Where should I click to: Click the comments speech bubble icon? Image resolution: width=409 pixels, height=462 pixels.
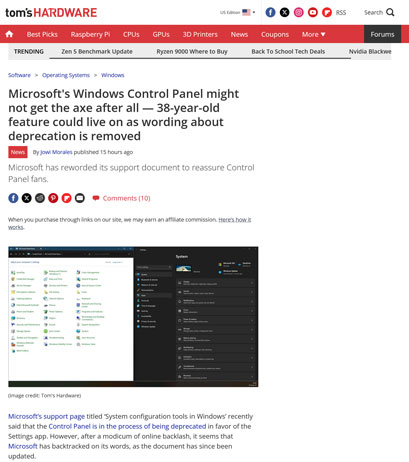tap(96, 198)
